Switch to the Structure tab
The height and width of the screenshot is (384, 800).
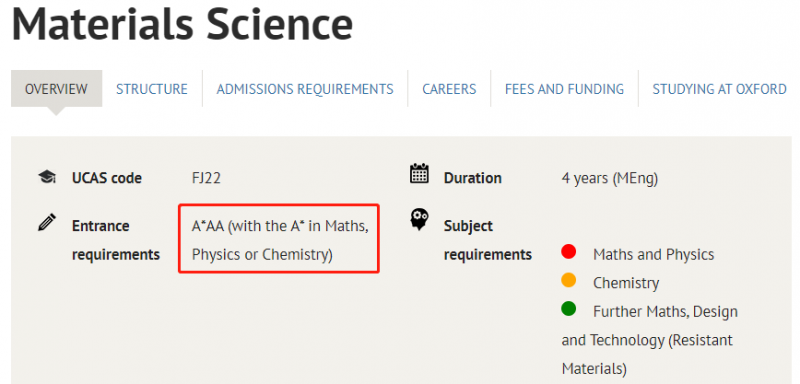click(x=152, y=89)
